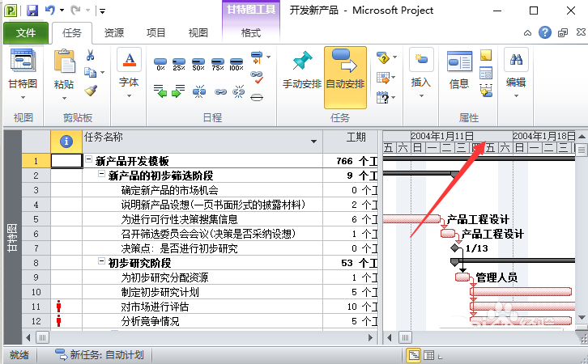
Task: Click the Gantt chart horizontal scrollbar thumb
Action: click(405, 338)
